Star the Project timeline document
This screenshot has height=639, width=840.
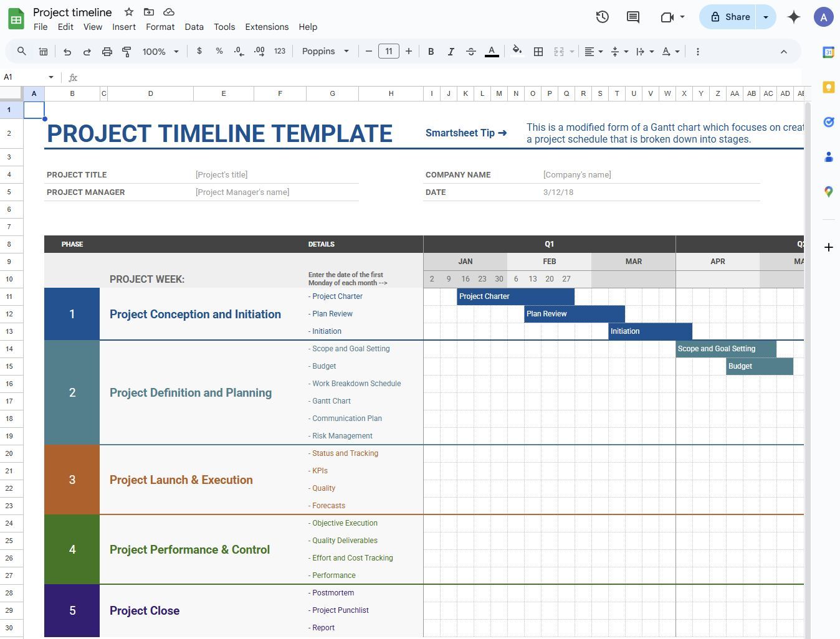128,12
